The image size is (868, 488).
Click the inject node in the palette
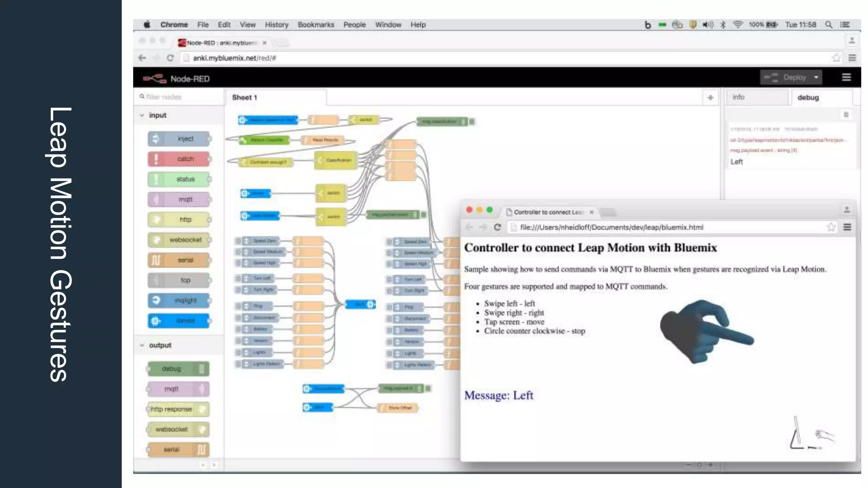pyautogui.click(x=180, y=139)
